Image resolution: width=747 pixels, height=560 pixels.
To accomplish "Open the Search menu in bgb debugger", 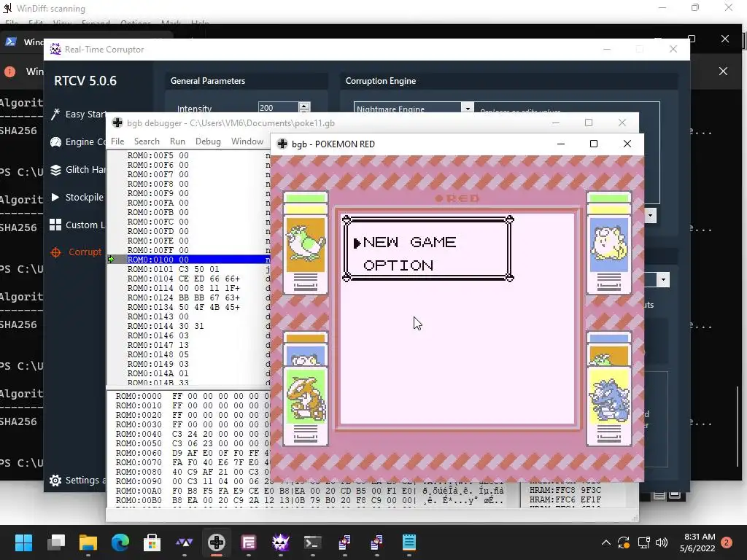I will (x=147, y=141).
